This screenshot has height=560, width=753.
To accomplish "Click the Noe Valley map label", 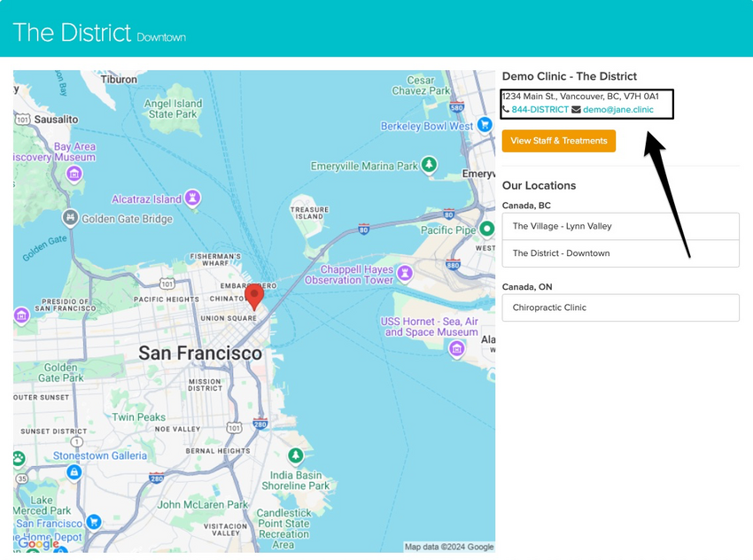I will pos(177,429).
